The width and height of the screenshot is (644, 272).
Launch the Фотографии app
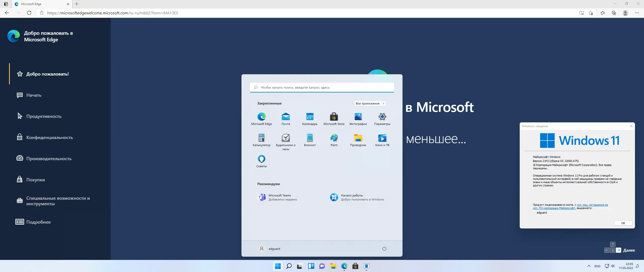click(x=358, y=117)
